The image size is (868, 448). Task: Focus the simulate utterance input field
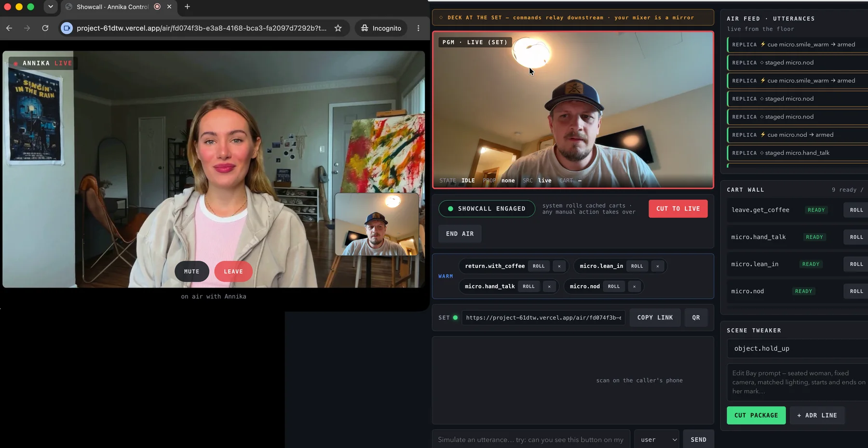tap(531, 439)
